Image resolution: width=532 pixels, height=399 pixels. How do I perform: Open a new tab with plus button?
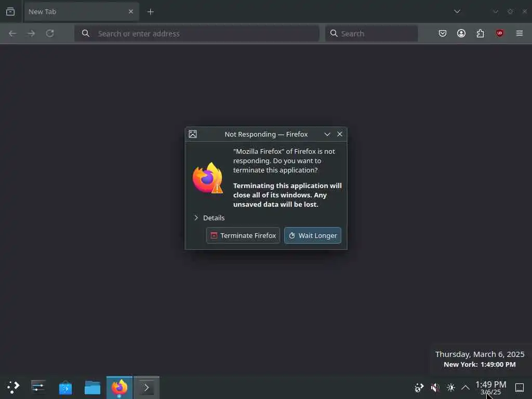(x=150, y=12)
